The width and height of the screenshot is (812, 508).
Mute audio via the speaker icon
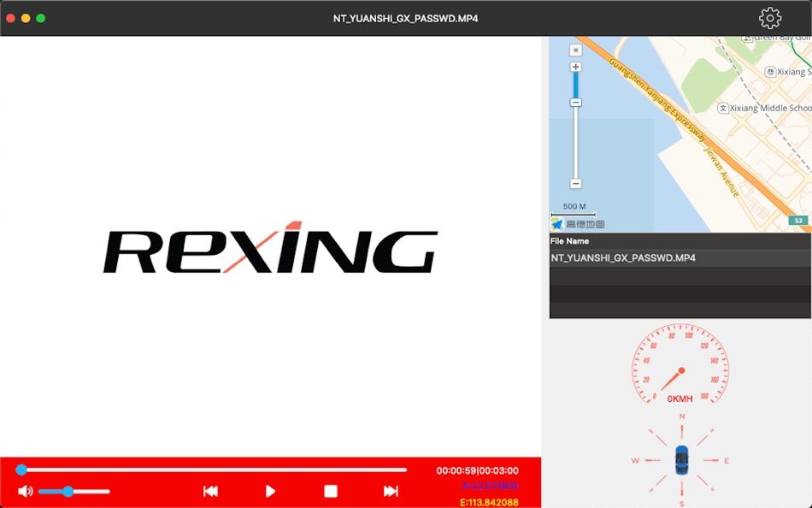coord(25,491)
